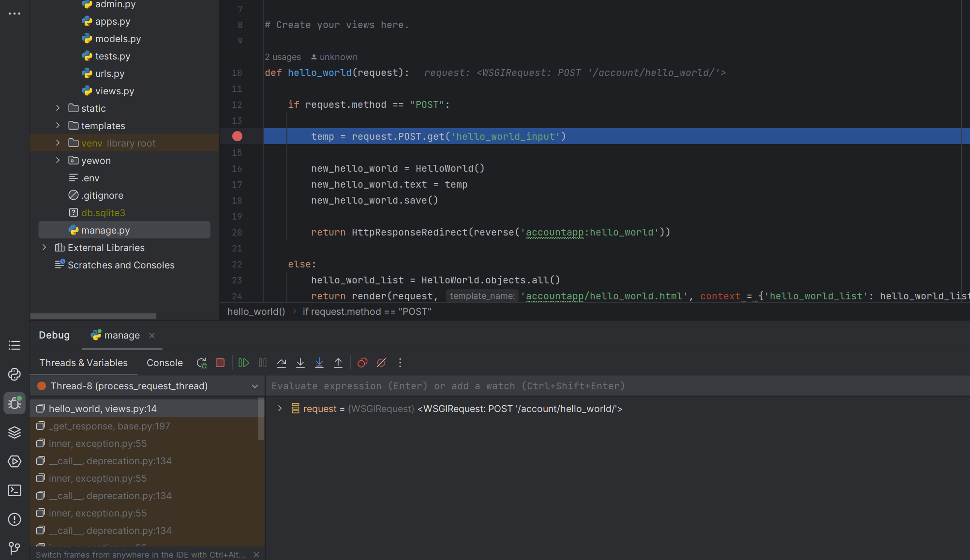Image resolution: width=970 pixels, height=560 pixels.
Task: Expand the request variable
Action: pyautogui.click(x=280, y=409)
